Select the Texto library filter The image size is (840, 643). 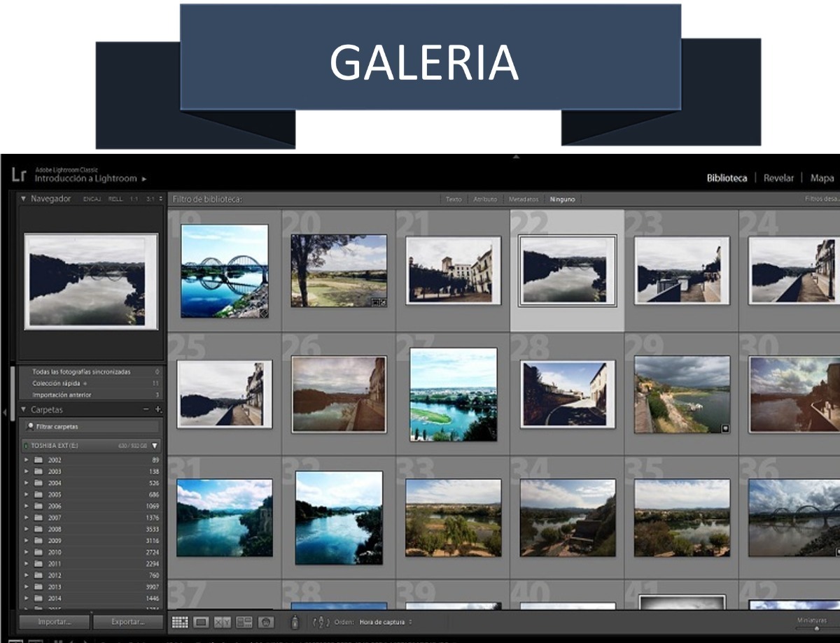coord(454,199)
